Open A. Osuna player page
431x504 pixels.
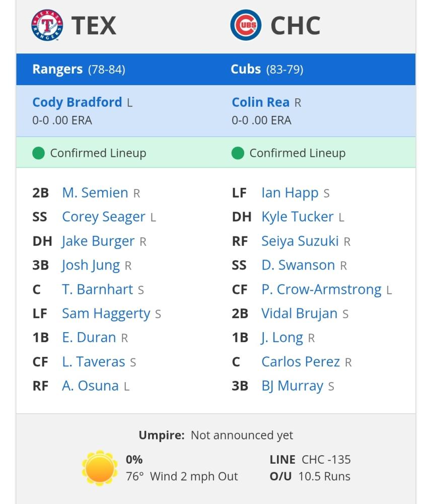tap(90, 386)
